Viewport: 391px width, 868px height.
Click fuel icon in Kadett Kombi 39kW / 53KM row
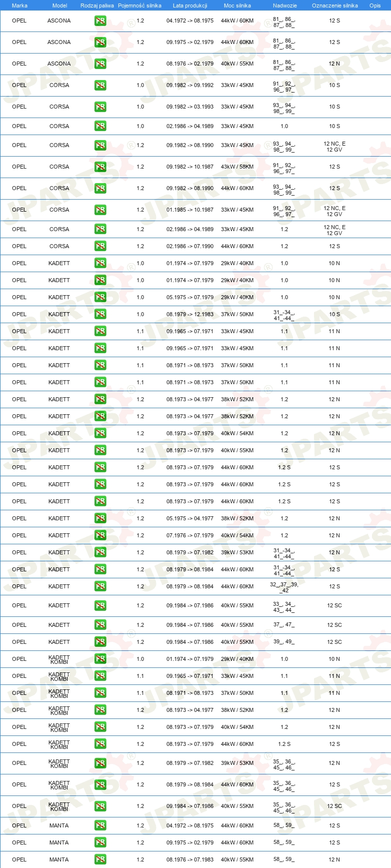tap(100, 763)
